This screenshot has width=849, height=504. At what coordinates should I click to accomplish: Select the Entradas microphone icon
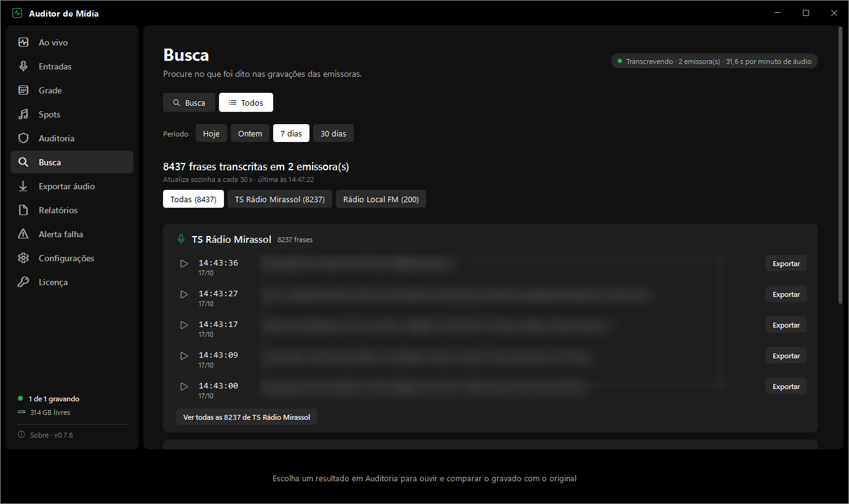[x=23, y=66]
